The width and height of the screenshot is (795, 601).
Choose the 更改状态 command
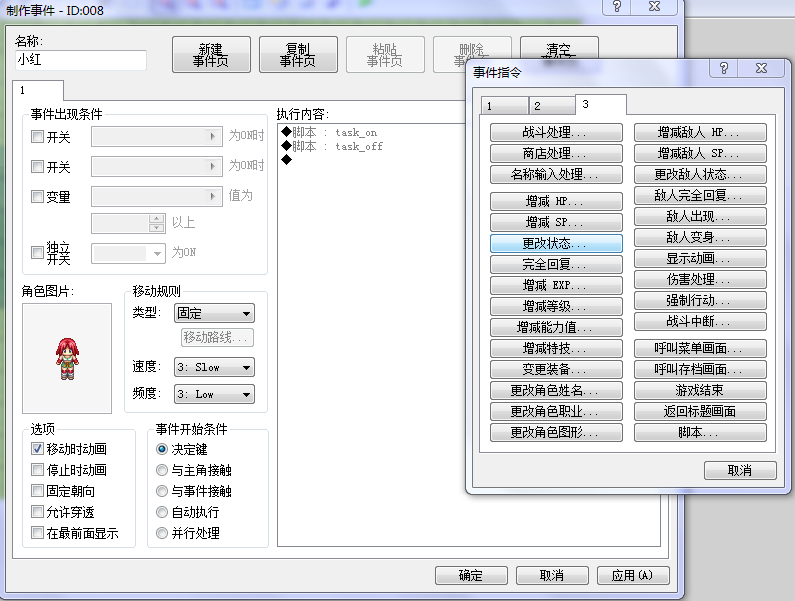point(556,243)
